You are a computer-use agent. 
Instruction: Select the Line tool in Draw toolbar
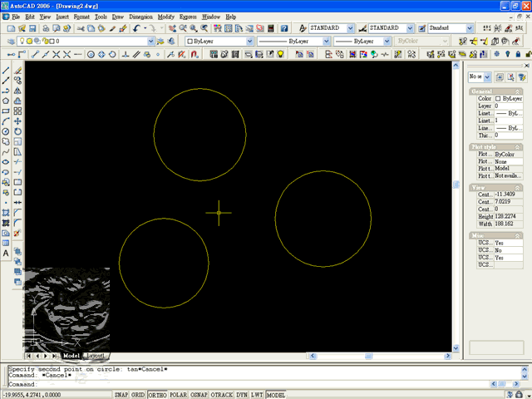(6, 71)
